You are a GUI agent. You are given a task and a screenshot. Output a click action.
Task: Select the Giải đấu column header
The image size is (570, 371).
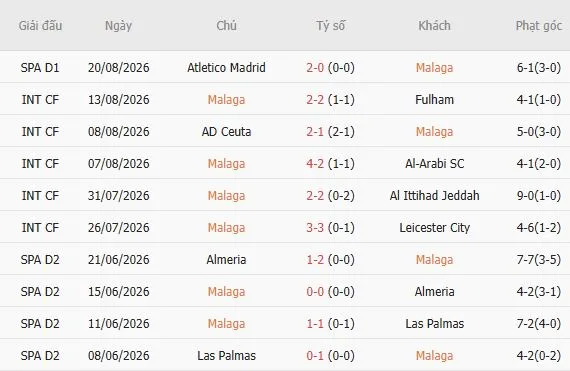tap(40, 25)
